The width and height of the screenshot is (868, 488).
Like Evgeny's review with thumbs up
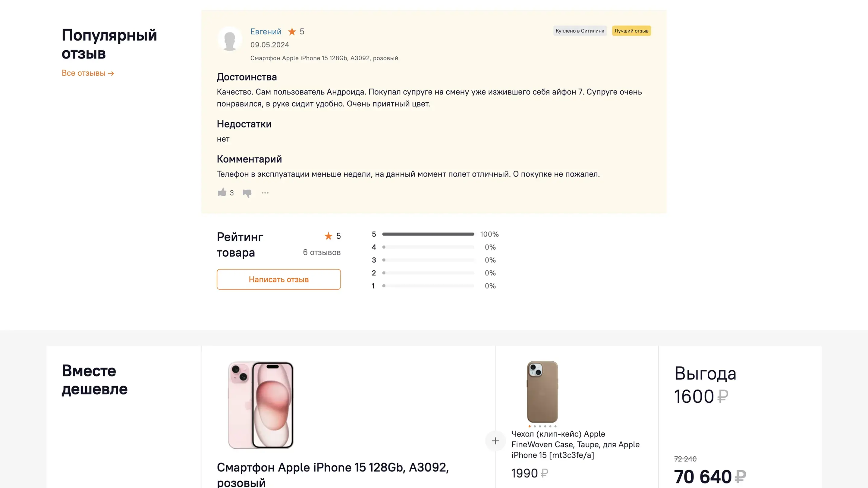coord(222,192)
